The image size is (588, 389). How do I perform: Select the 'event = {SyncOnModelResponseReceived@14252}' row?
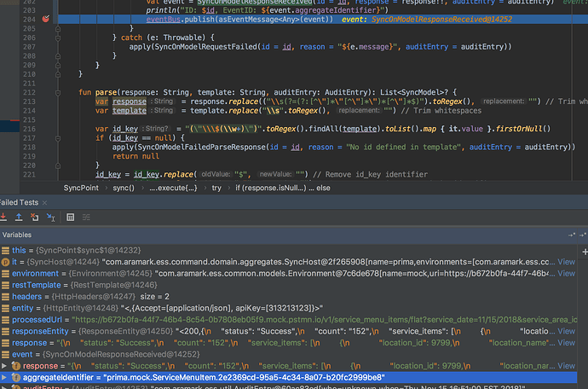click(288, 355)
